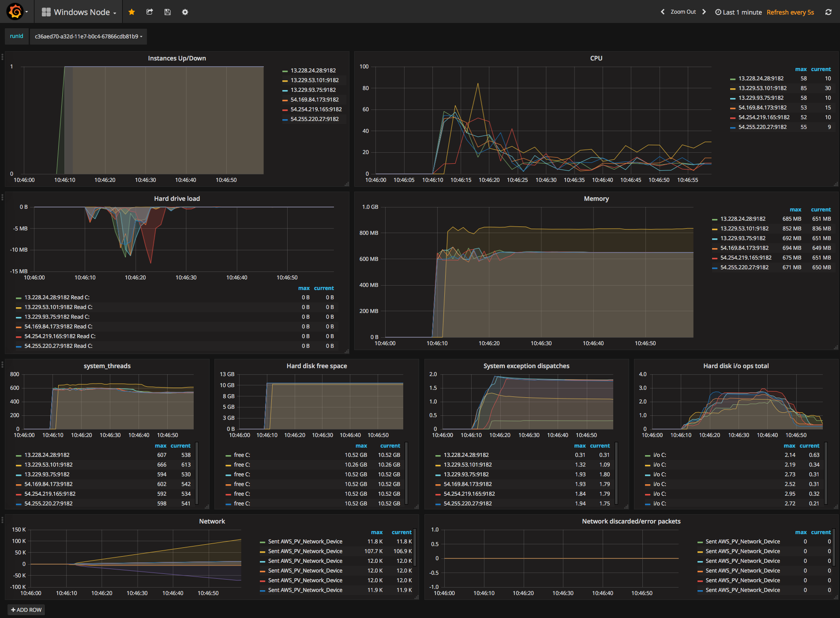Toggle 54.255.220.27:9182 Read C: series
The height and width of the screenshot is (618, 840).
pyautogui.click(x=58, y=346)
